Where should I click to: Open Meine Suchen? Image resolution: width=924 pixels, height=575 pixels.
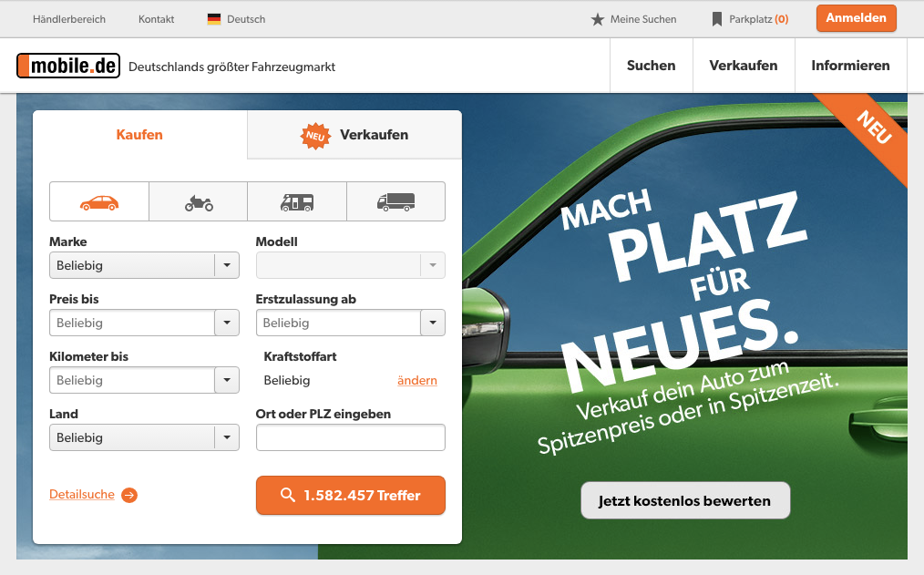tap(633, 19)
